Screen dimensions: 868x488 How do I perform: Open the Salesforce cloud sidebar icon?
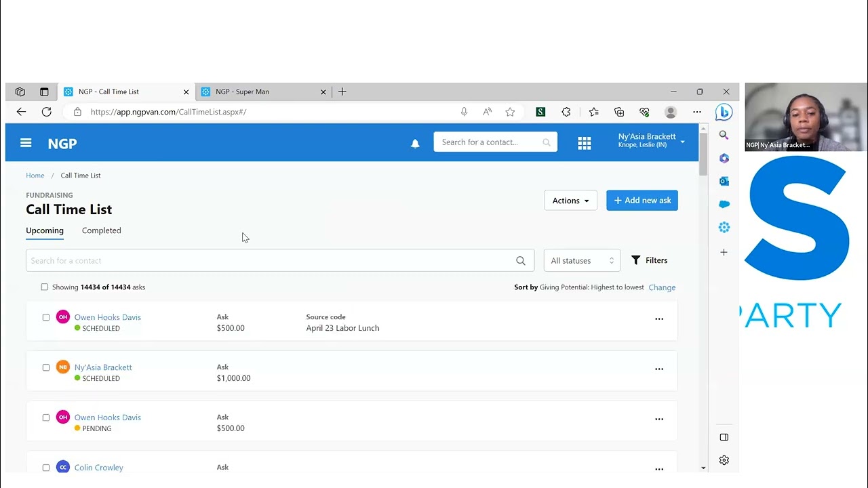(724, 204)
